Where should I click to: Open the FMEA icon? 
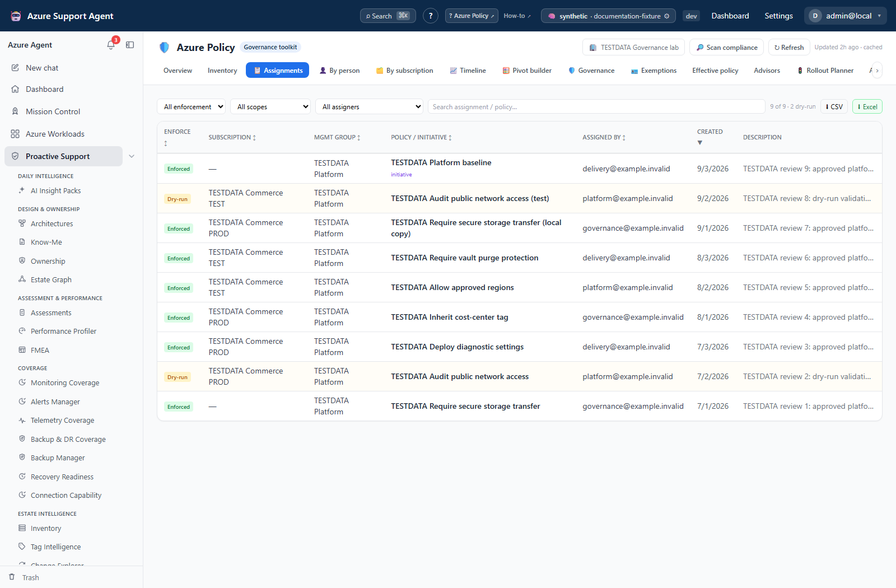(x=22, y=350)
